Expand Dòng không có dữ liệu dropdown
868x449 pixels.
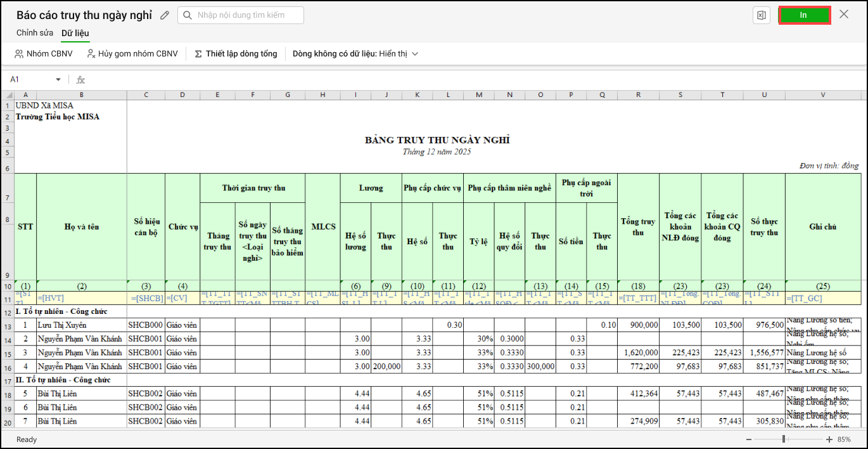(415, 54)
